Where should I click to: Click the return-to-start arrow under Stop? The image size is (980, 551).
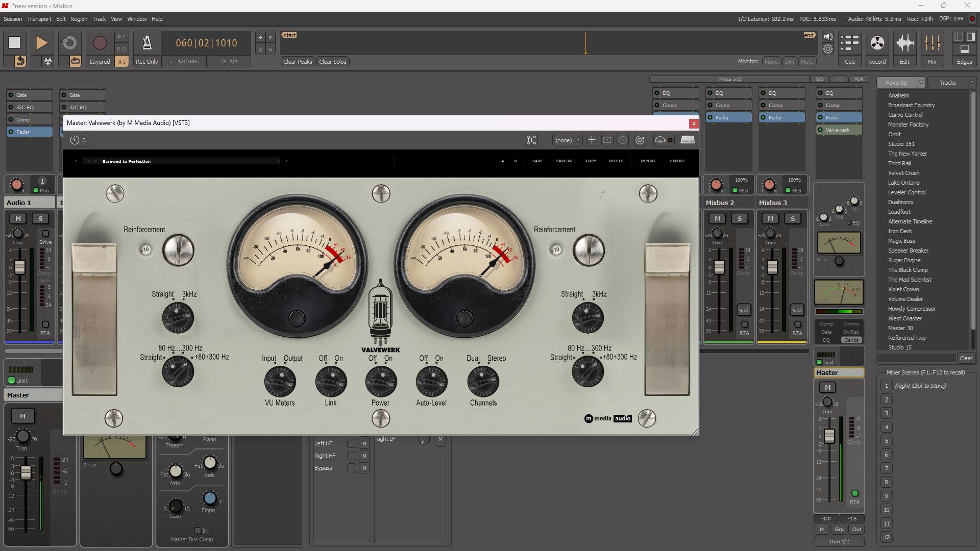point(19,61)
